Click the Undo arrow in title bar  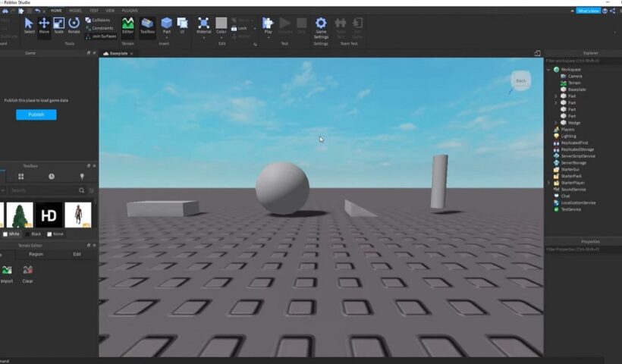coord(37,11)
